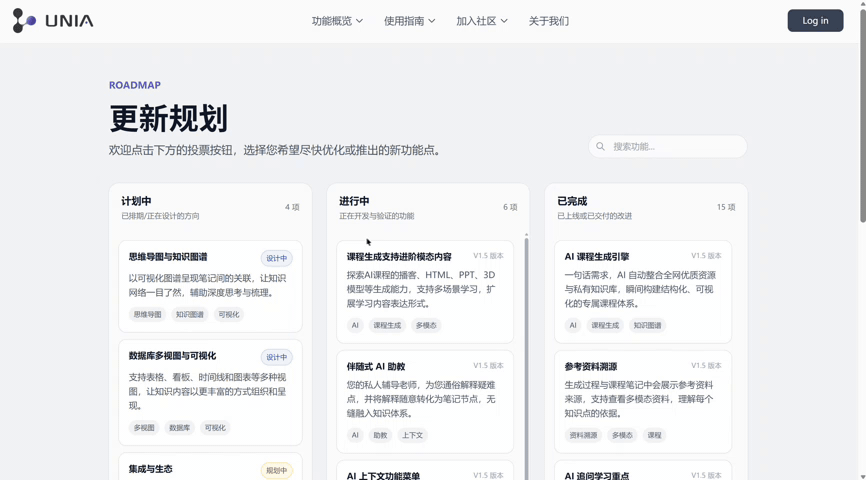The height and width of the screenshot is (480, 866).
Task: Select the 数据库 tag
Action: pos(179,428)
